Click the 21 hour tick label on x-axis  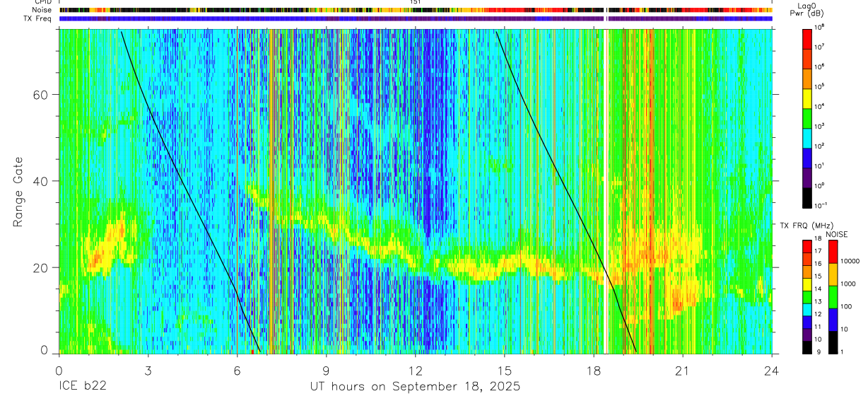683,370
